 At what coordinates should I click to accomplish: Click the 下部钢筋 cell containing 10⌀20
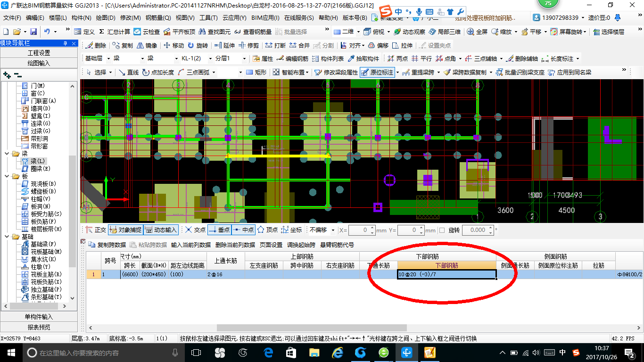(x=446, y=274)
